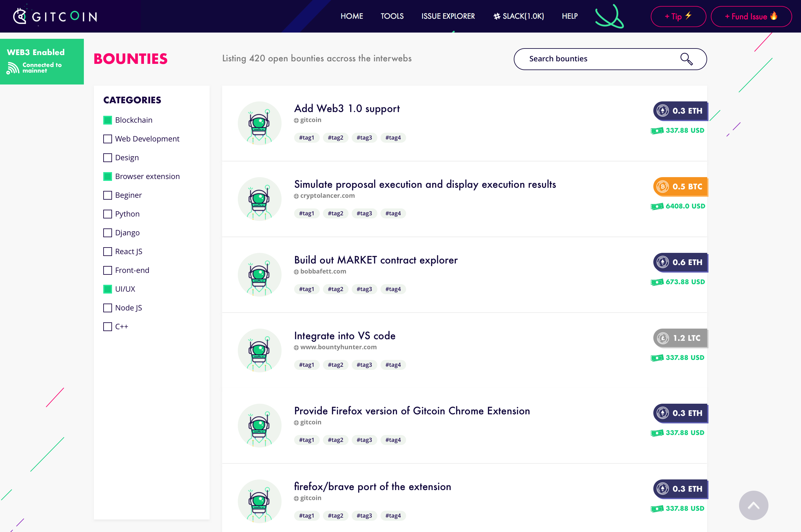
Task: Uncheck the Blockchain category checkbox
Action: 108,120
